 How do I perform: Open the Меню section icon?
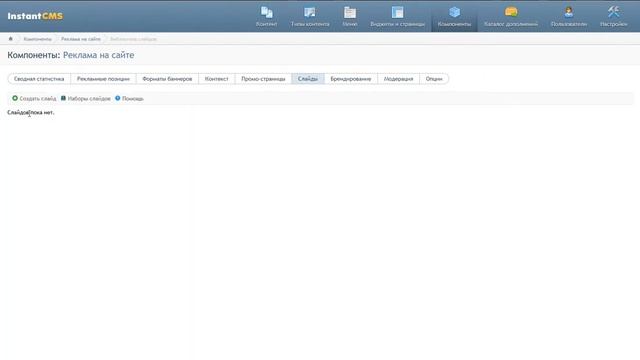pos(350,12)
